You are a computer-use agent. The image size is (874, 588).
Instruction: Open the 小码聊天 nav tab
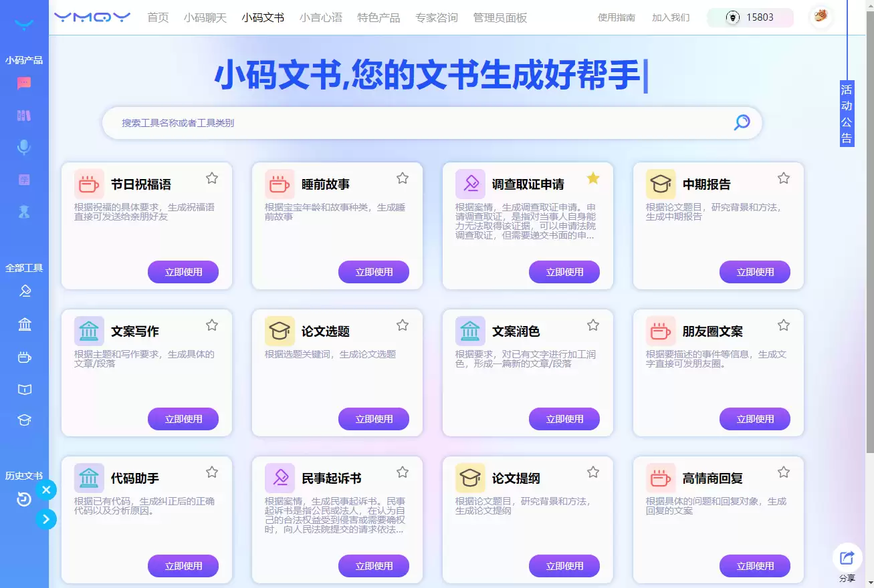(x=205, y=17)
